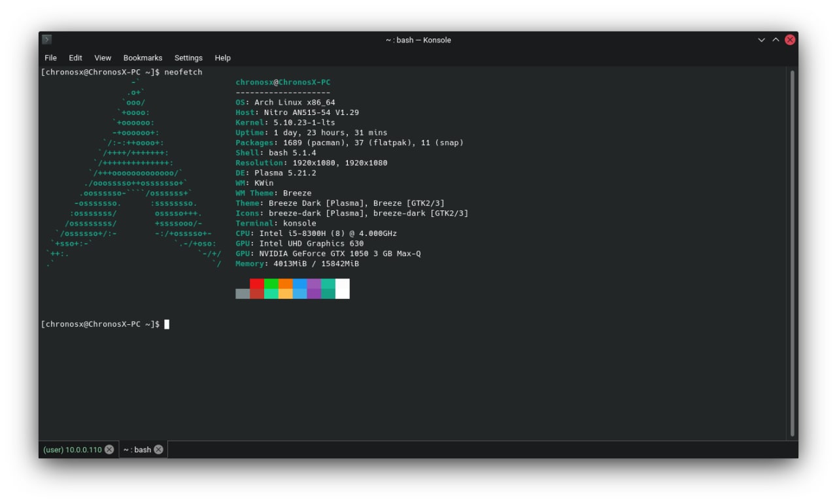837x504 pixels.
Task: Click the chronosx@ChronosX-PC neofetch header
Action: (283, 82)
